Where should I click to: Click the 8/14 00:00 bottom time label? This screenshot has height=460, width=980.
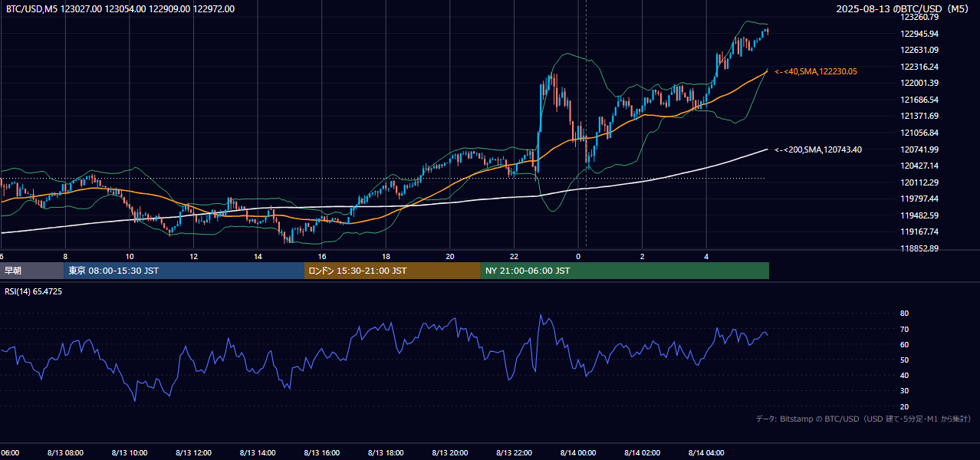(578, 453)
